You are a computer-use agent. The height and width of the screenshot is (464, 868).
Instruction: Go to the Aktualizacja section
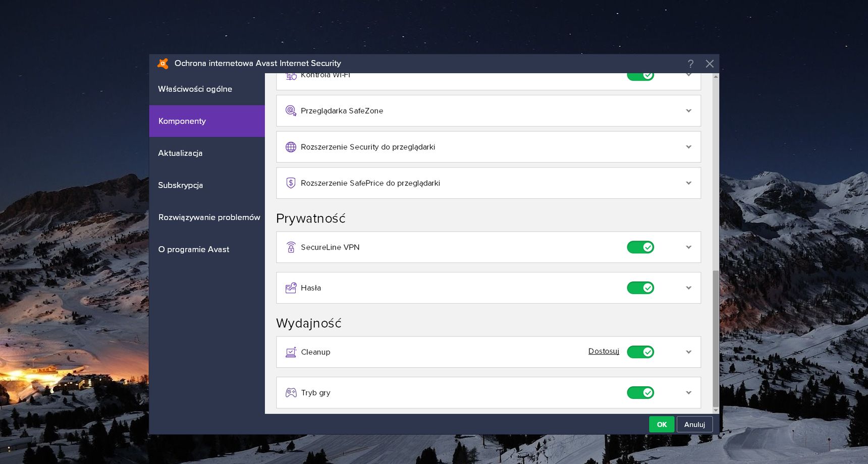click(x=207, y=153)
